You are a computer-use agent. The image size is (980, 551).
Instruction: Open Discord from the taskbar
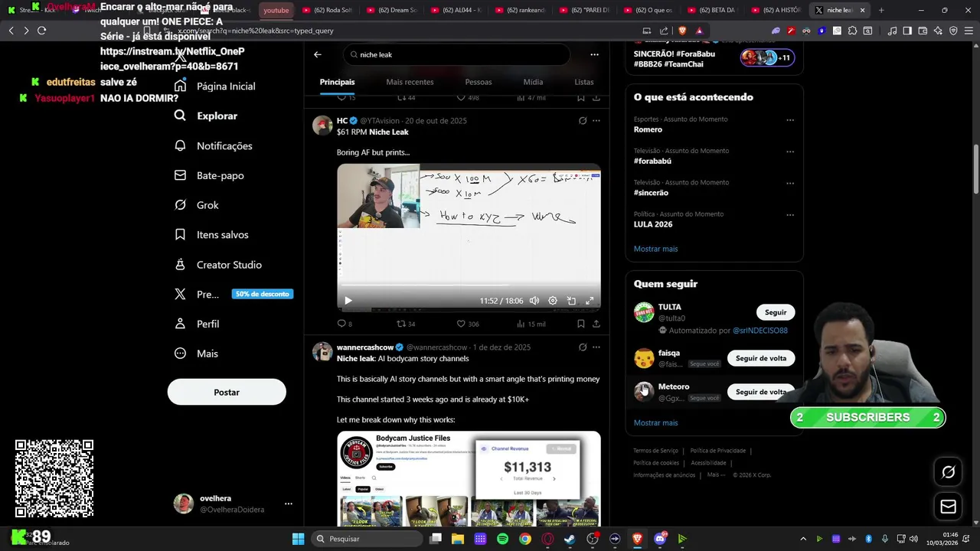(660, 539)
